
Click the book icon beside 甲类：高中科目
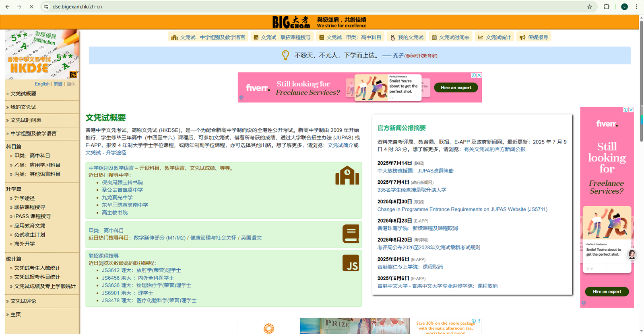click(x=351, y=234)
